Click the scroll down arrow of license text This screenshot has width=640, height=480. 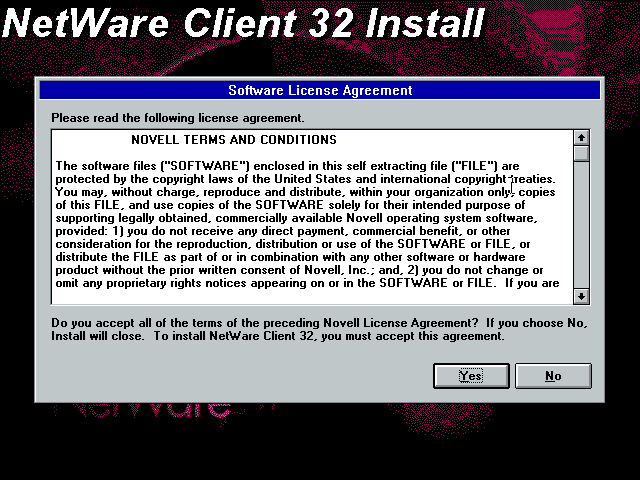pos(581,296)
